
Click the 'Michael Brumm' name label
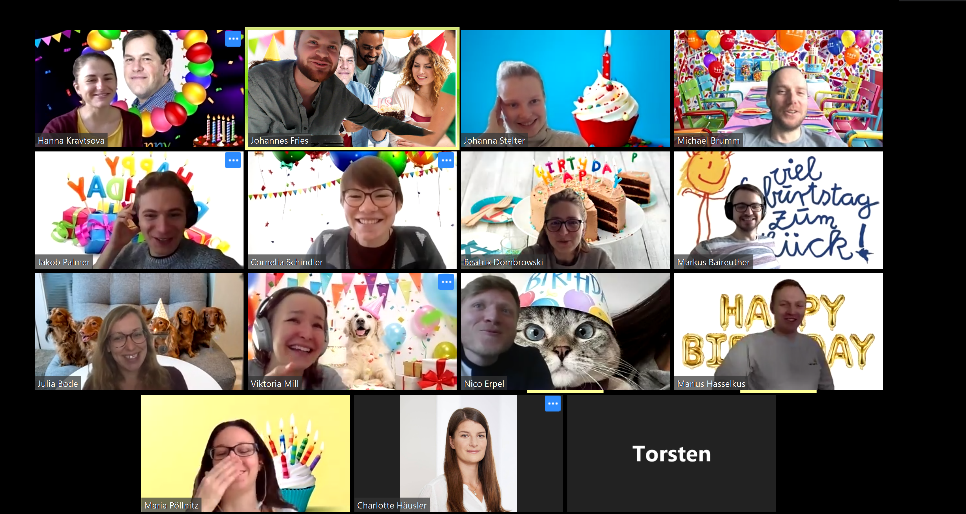[x=708, y=141]
